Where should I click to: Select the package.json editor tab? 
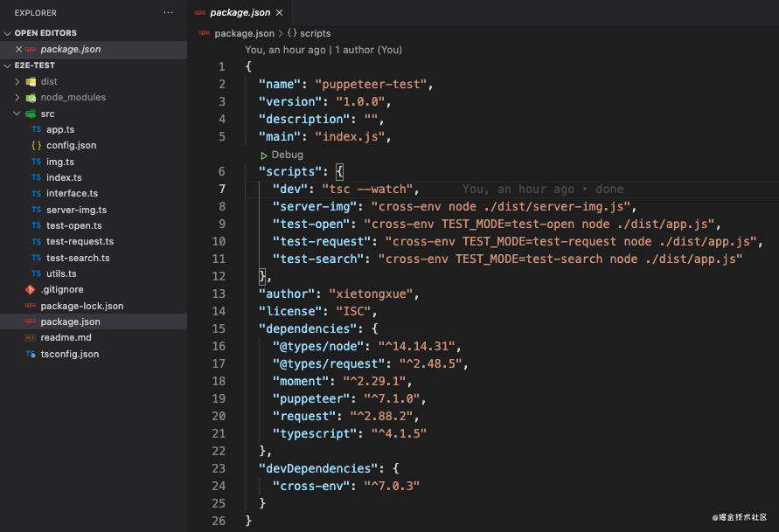240,12
